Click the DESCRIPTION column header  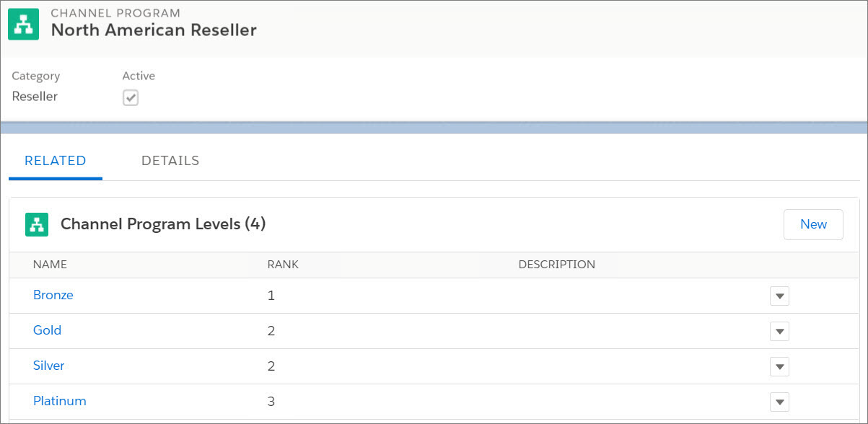pos(557,265)
